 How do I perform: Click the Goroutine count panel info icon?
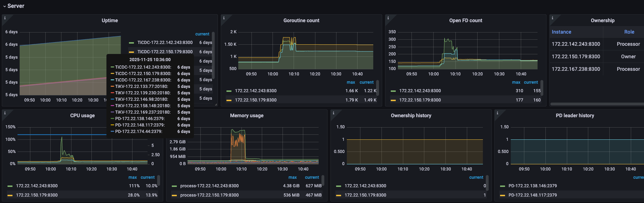224,18
